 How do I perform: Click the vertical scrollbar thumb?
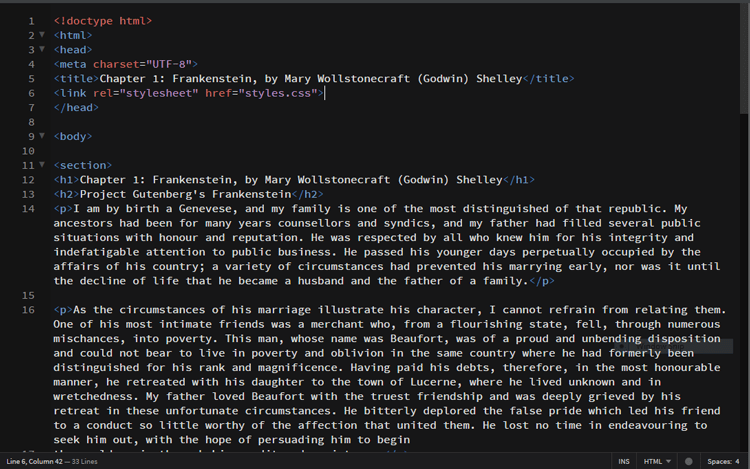[x=744, y=58]
